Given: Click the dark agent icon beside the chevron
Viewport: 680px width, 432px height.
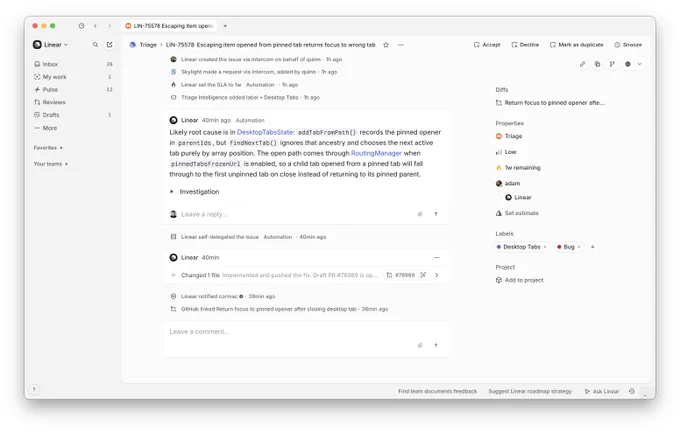Looking at the screenshot, I should pos(628,64).
